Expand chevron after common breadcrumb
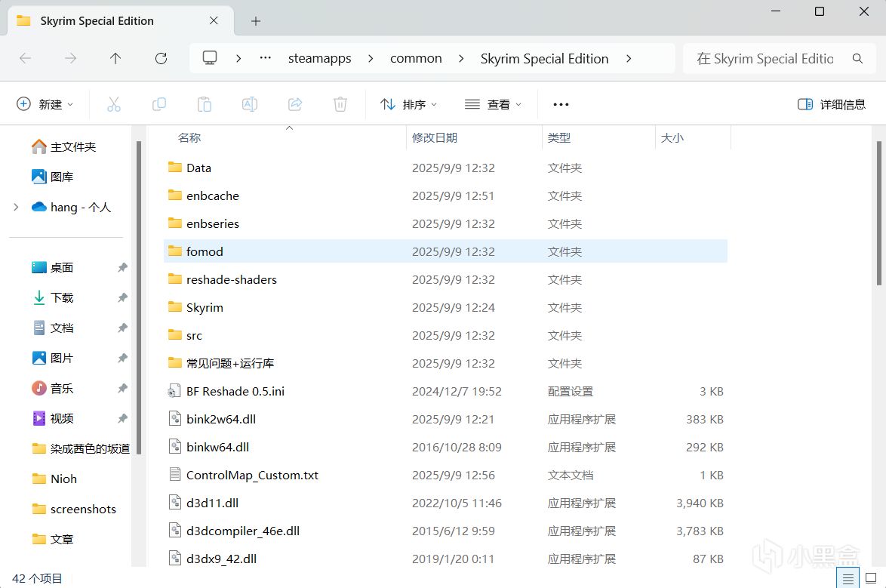Image resolution: width=886 pixels, height=588 pixels. (x=461, y=58)
